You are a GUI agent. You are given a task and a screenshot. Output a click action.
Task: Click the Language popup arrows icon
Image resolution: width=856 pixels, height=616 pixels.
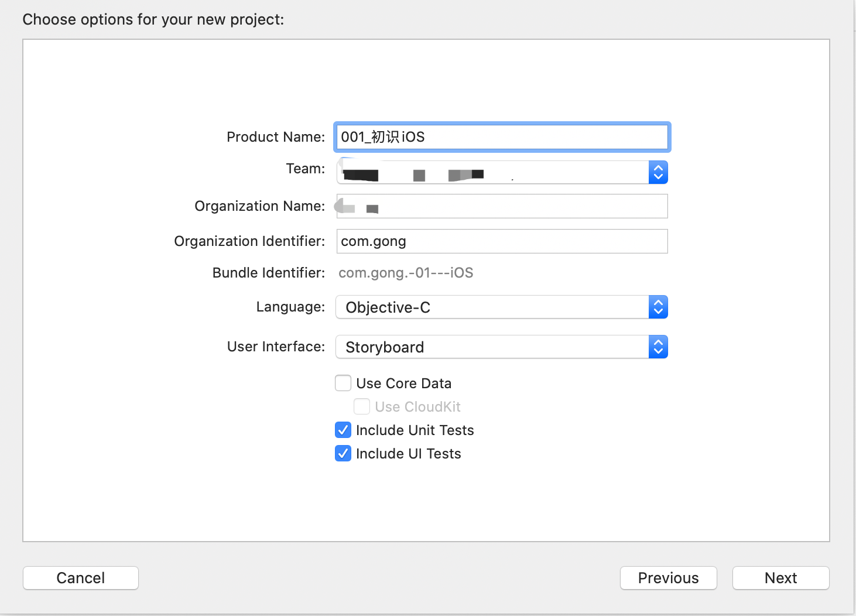coord(658,307)
